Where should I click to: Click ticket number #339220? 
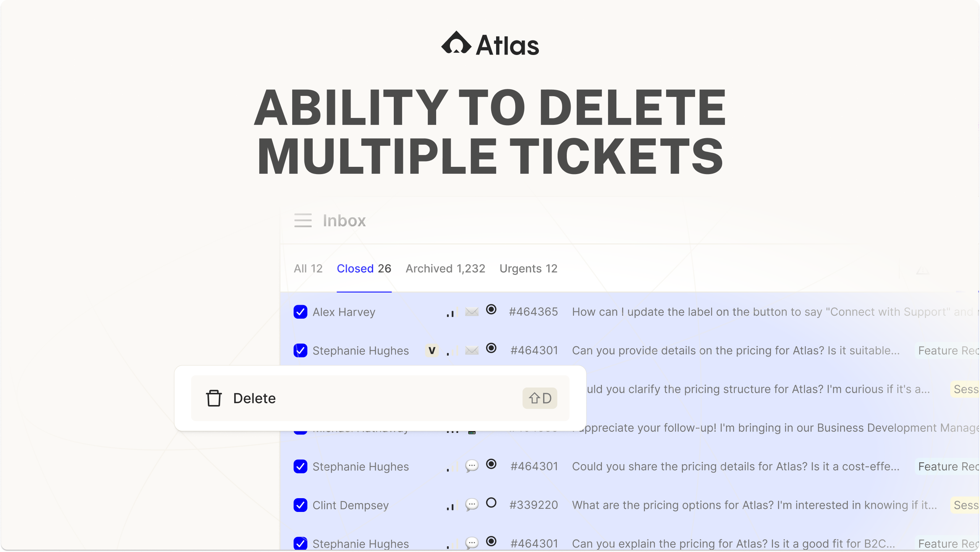click(534, 505)
